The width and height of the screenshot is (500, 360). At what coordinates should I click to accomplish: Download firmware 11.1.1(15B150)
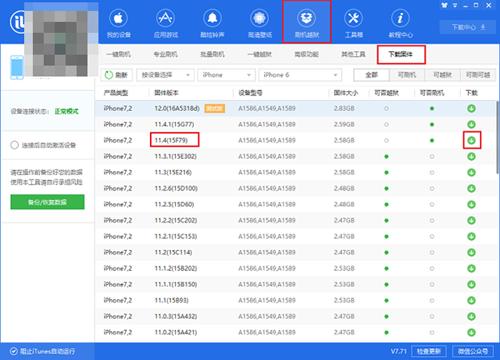tap(471, 284)
